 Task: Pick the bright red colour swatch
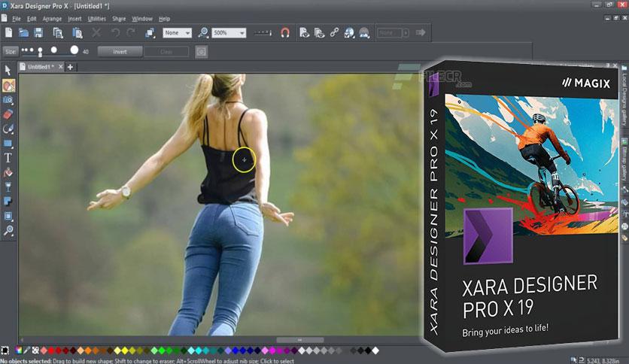point(51,350)
